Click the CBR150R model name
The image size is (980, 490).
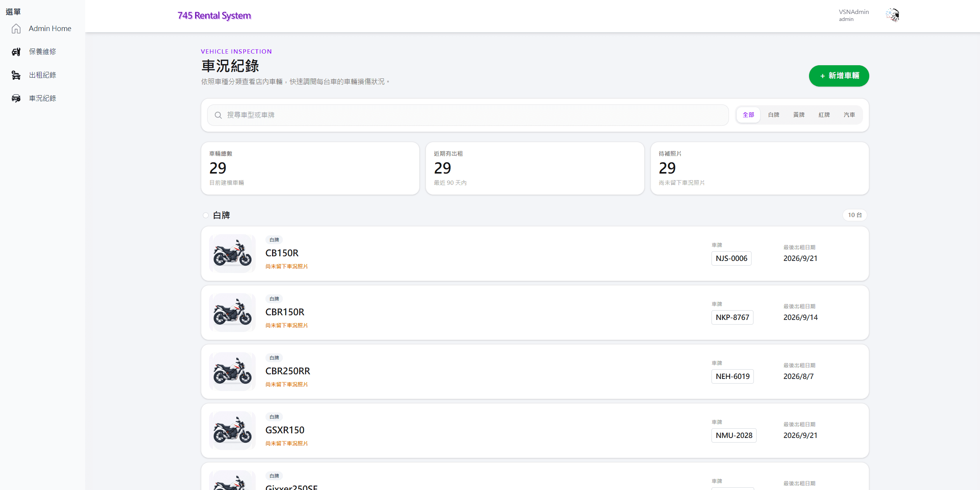pyautogui.click(x=285, y=312)
